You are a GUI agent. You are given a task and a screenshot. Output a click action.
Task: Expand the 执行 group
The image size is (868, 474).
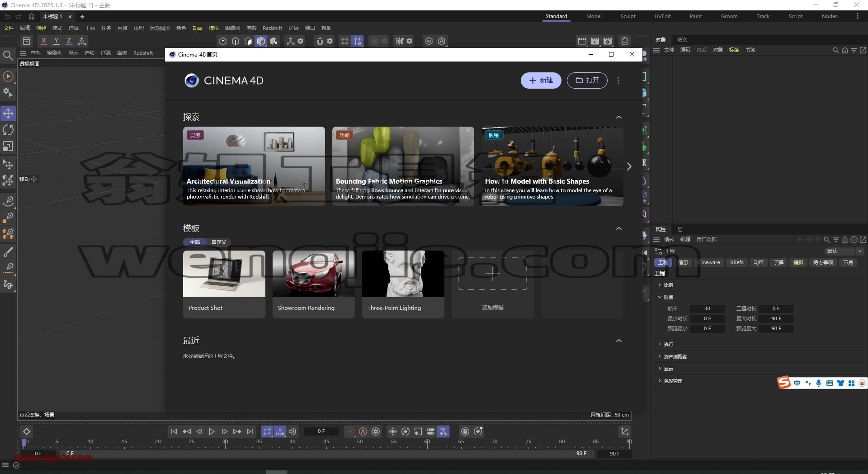pos(660,344)
